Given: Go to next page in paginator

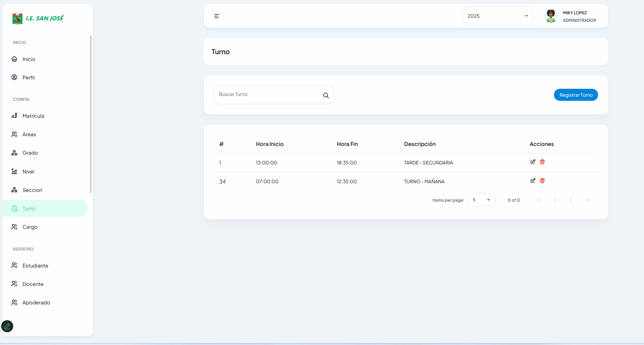Looking at the screenshot, I should tap(571, 200).
